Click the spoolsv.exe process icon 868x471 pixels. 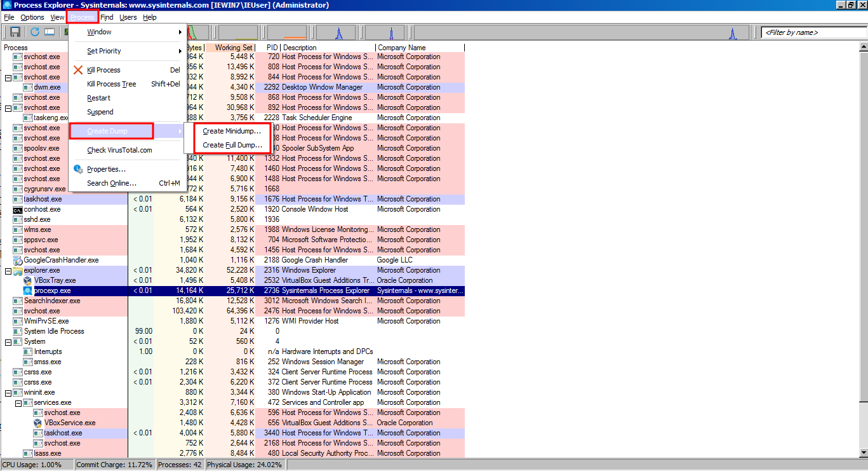(18, 148)
